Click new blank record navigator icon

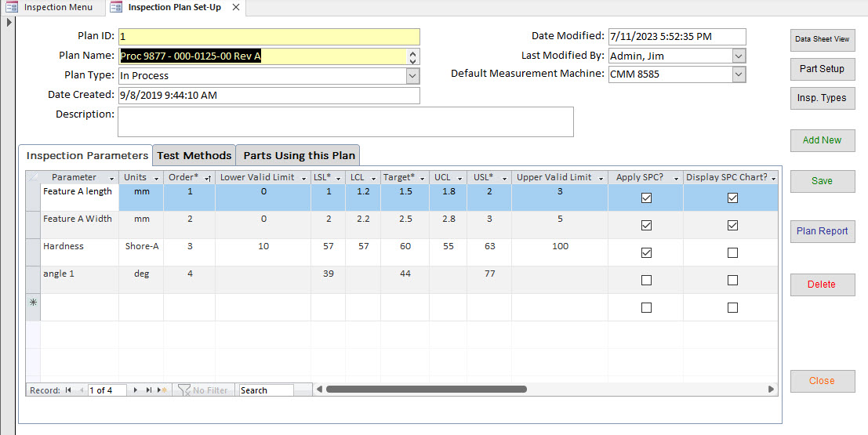tap(162, 390)
